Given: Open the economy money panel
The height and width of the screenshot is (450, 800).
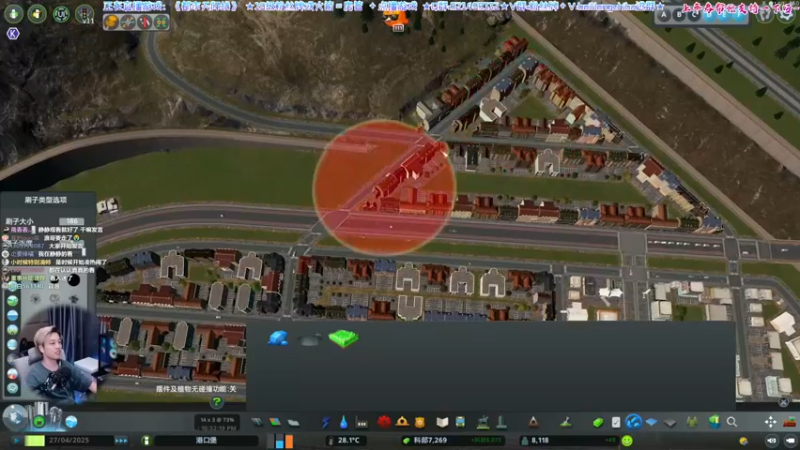Looking at the screenshot, I should tap(597, 422).
